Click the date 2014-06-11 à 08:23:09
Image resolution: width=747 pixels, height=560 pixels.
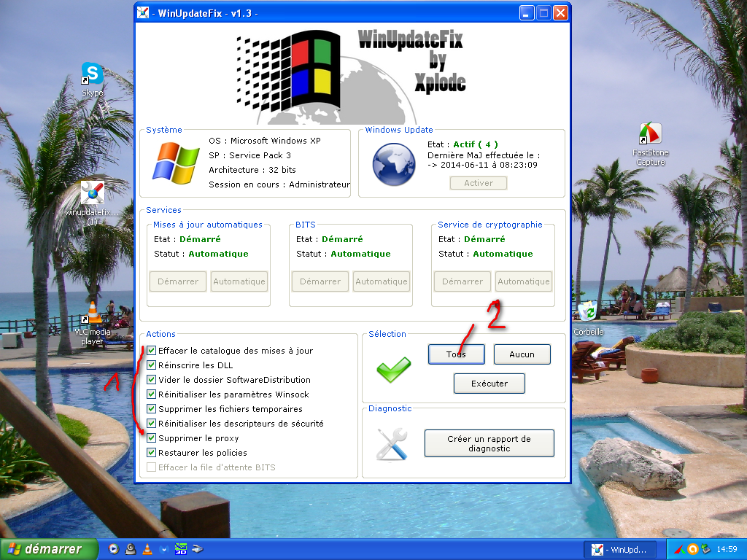tap(489, 165)
